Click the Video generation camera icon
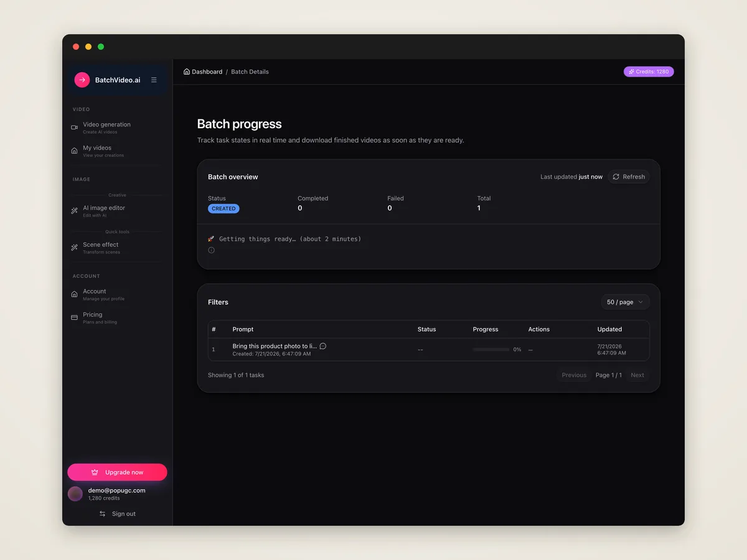The image size is (747, 560). coord(75,128)
